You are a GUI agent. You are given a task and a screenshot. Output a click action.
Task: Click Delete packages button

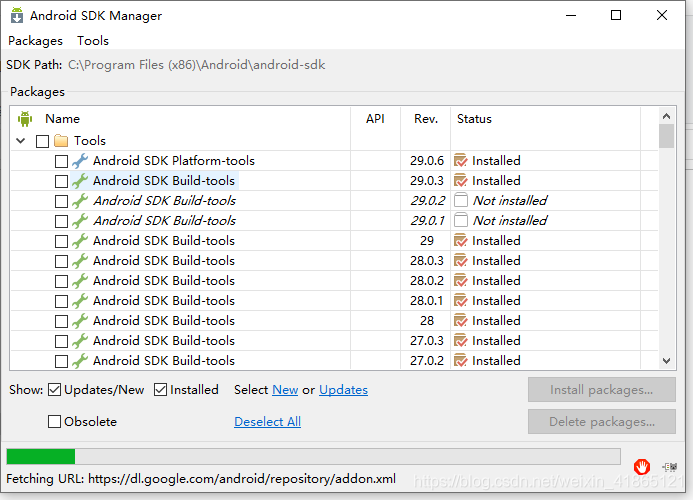click(x=602, y=421)
